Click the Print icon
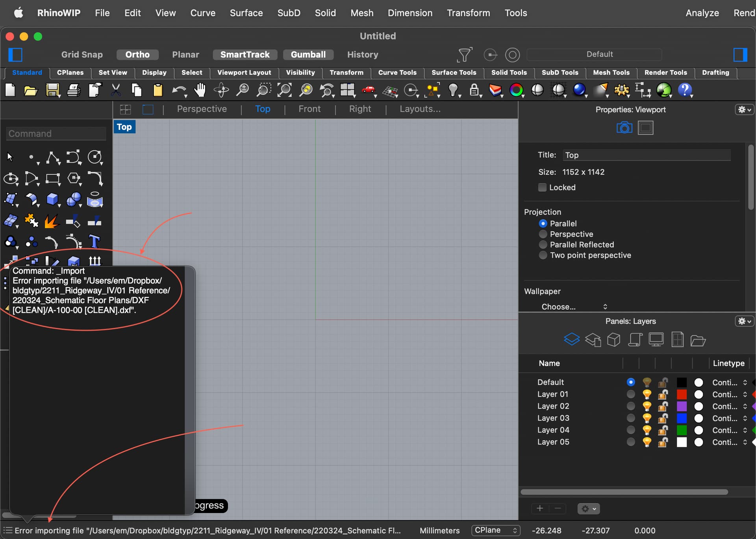The width and height of the screenshot is (756, 539). click(74, 90)
